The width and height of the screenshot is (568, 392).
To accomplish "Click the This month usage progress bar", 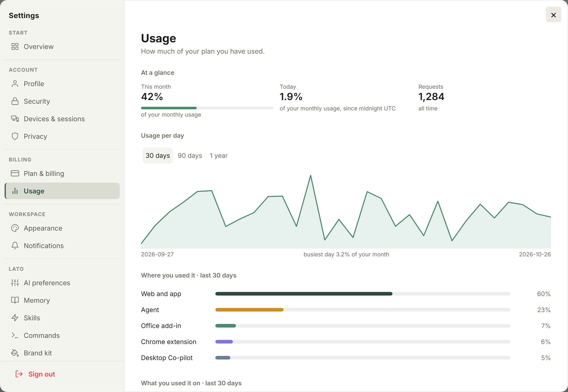I will 207,108.
